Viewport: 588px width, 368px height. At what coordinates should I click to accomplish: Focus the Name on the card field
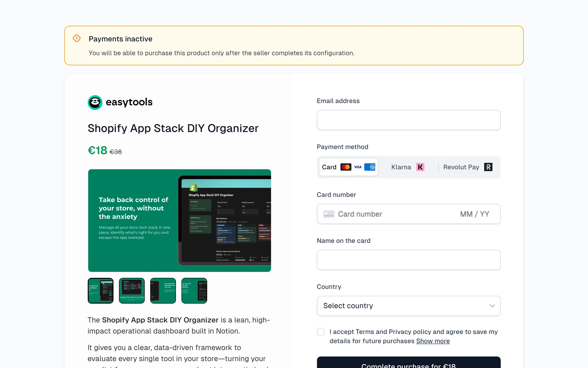point(408,260)
